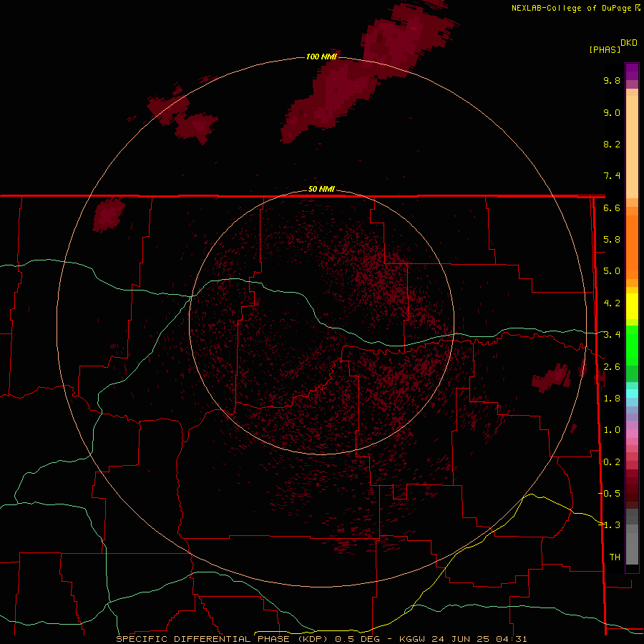Pick the pink band of the color bar
644x644 pixels.
tap(632, 434)
